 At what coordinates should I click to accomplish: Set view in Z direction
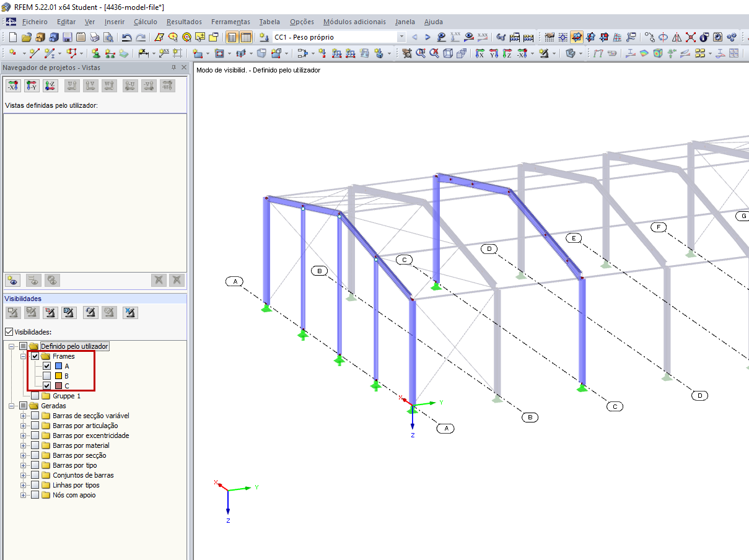pos(507,53)
